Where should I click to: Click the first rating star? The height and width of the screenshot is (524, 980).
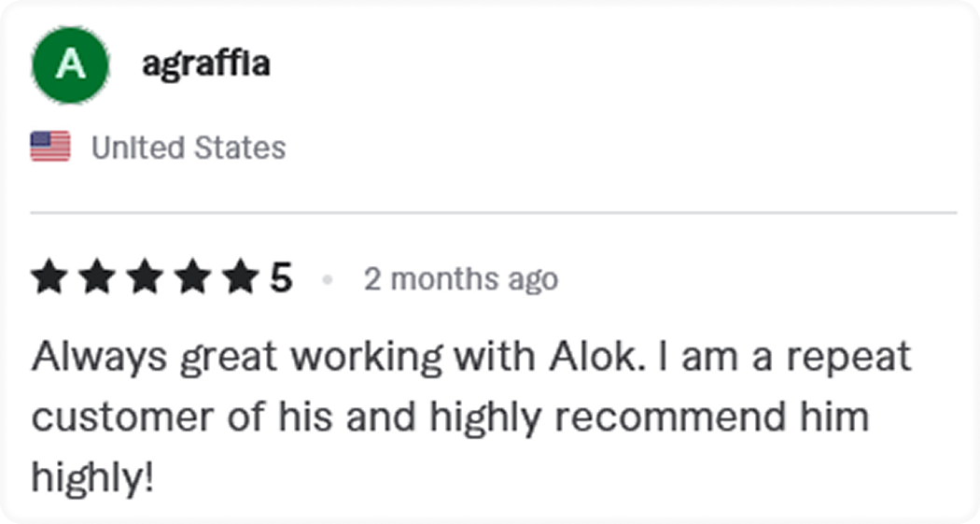click(x=49, y=278)
